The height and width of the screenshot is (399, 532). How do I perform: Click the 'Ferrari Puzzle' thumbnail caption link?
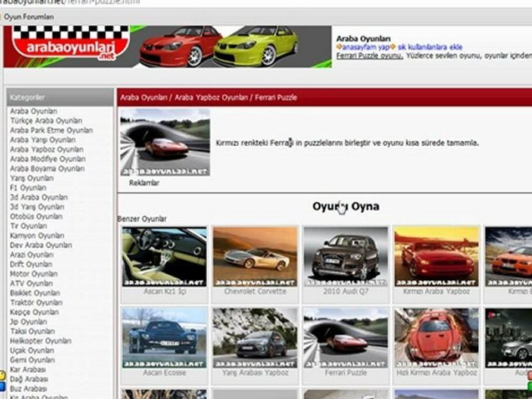pos(346,373)
